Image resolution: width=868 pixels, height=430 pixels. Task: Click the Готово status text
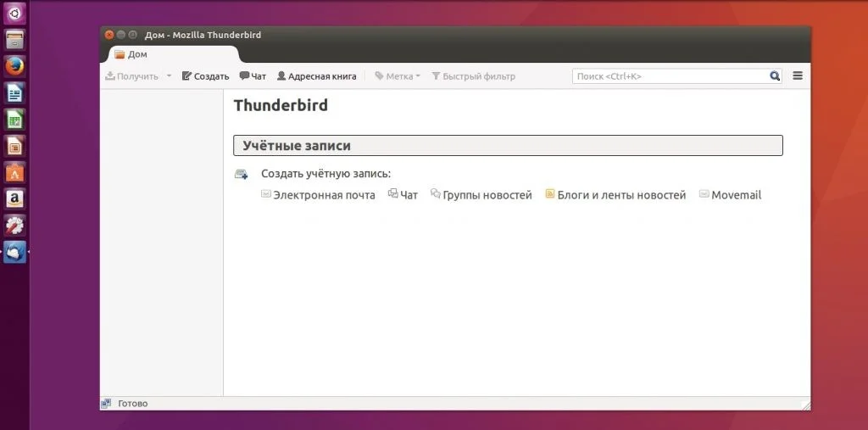(133, 404)
